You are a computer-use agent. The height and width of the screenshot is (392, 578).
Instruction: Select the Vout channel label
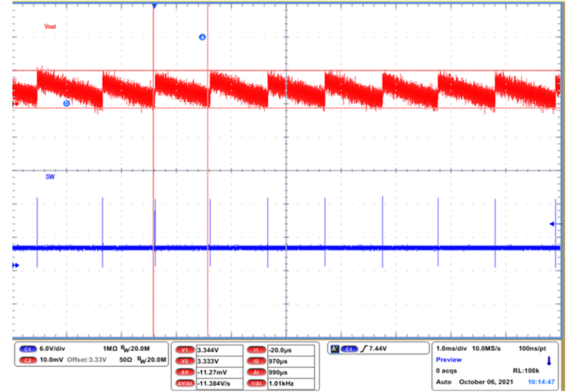(x=50, y=26)
